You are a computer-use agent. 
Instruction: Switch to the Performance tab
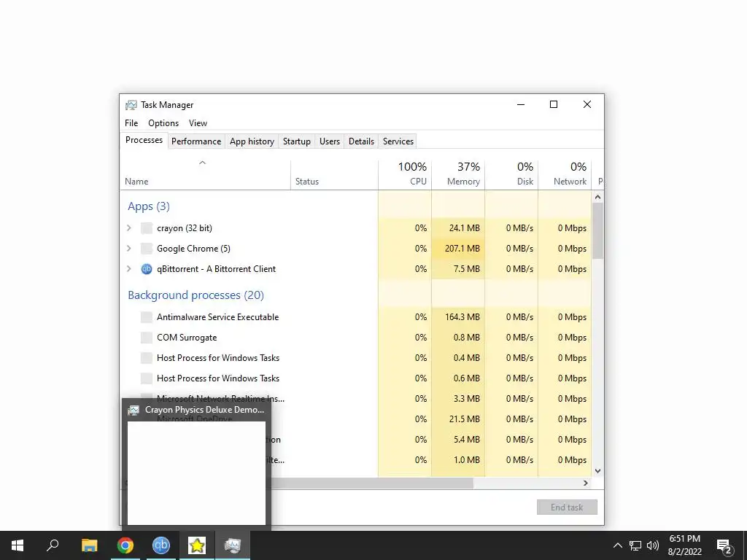click(x=196, y=141)
